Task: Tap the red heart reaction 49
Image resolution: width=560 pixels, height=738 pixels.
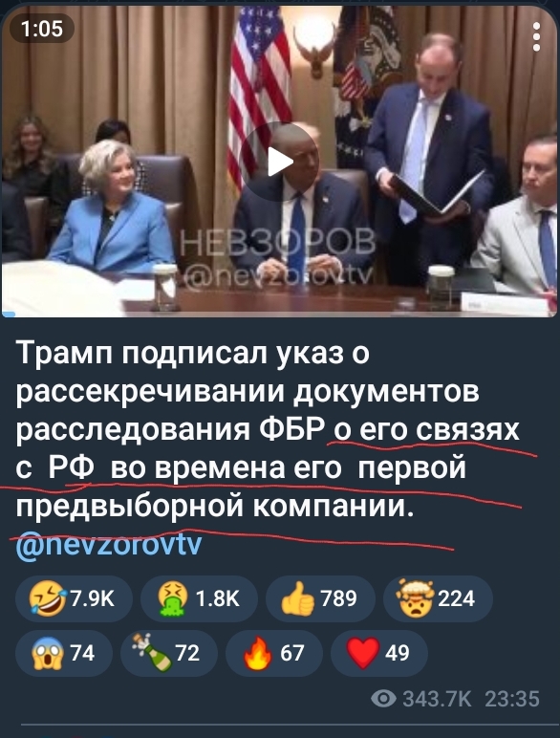Action: [x=379, y=653]
